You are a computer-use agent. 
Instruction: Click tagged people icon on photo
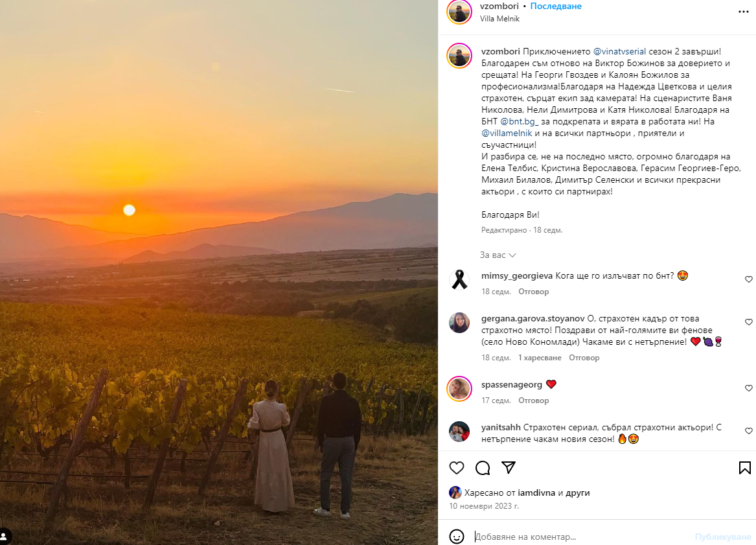click(5, 536)
